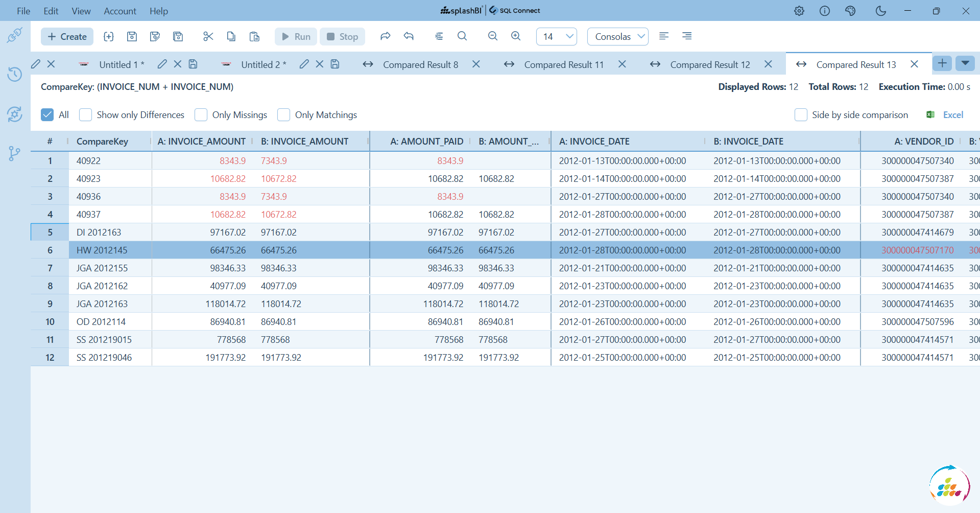Viewport: 980px width, 513px height.
Task: Switch to Untitled 2 tab
Action: pyautogui.click(x=264, y=64)
